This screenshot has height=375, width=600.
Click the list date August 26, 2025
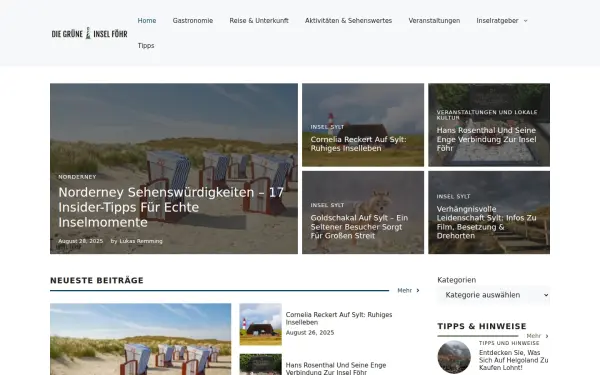(x=310, y=333)
